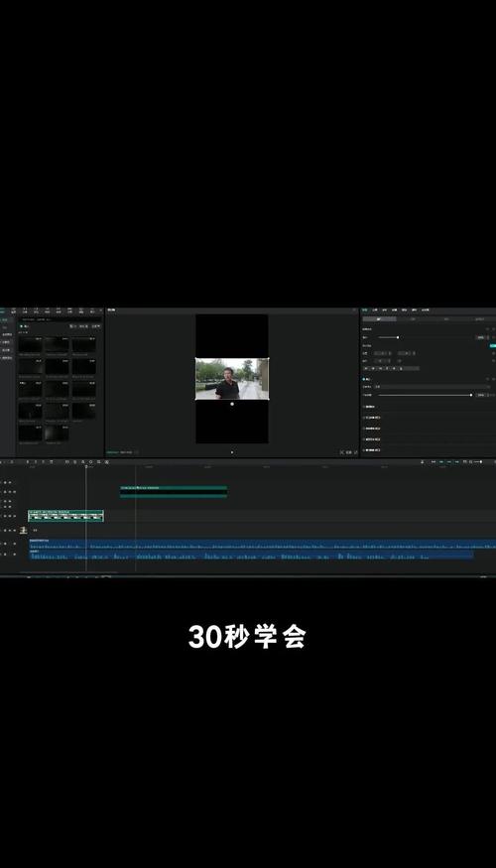496x868 pixels.
Task: Click the timeline playhead marker on the ruler
Action: coord(85,466)
